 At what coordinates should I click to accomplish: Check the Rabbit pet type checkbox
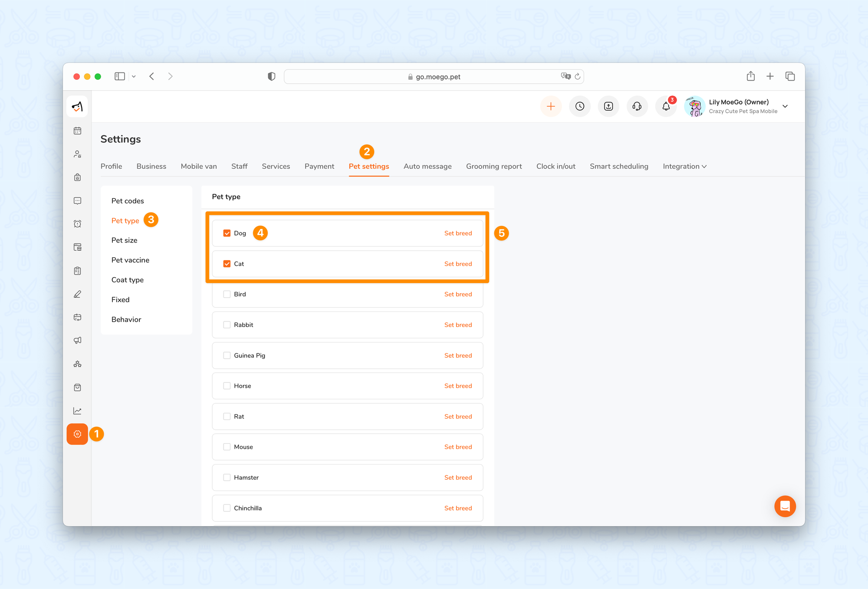pos(227,325)
